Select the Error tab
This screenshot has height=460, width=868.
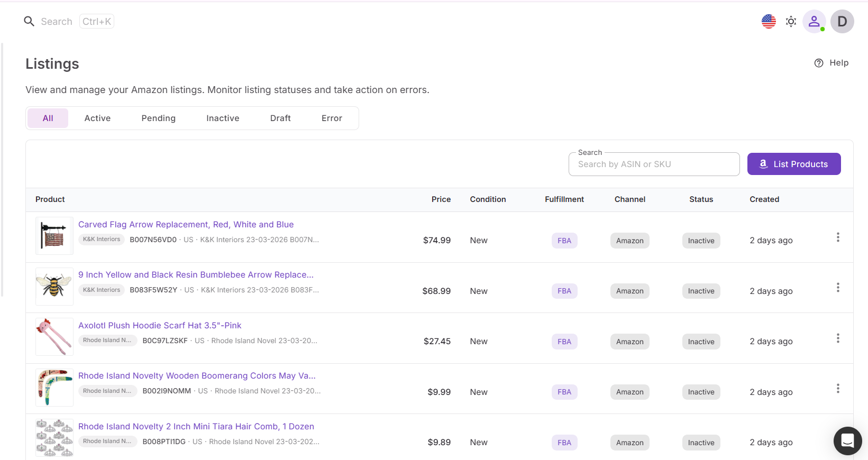click(x=332, y=118)
